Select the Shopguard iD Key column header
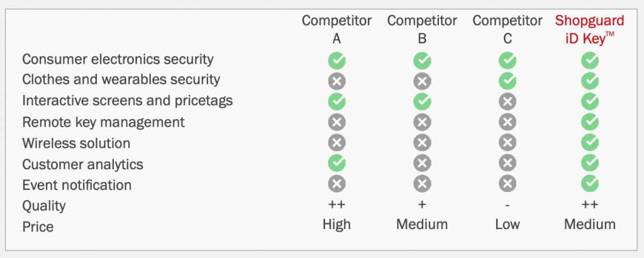Viewport: 644px width, 258px height. (x=590, y=29)
